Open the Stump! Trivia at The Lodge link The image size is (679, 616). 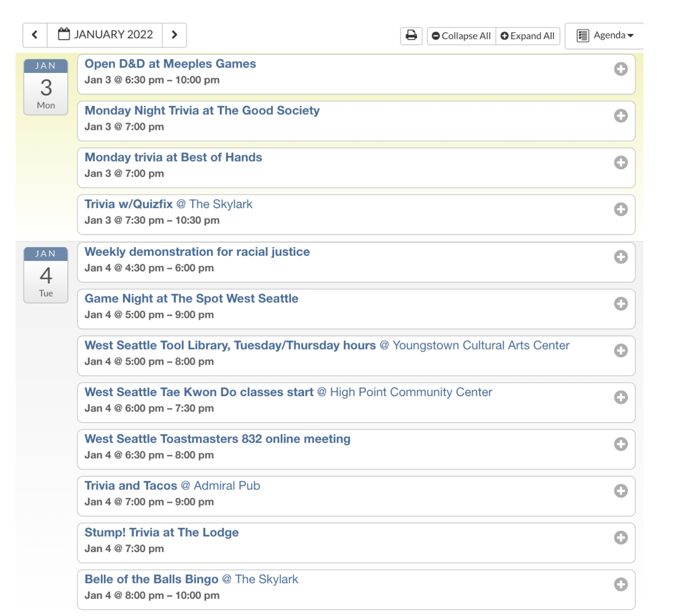162,532
